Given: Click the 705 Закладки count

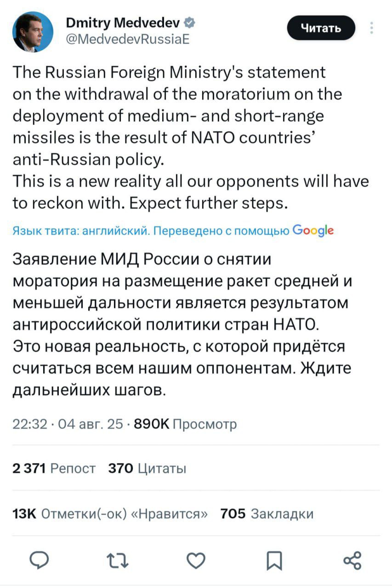Looking at the screenshot, I should coord(267,513).
